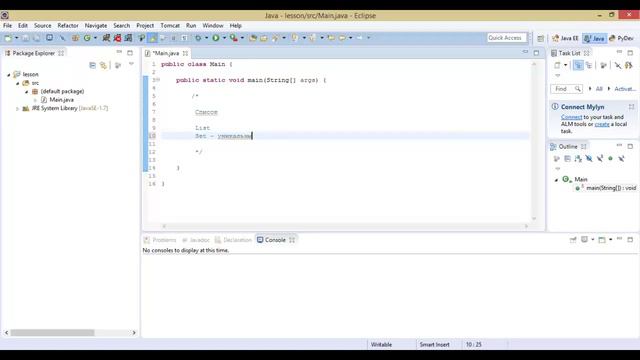Click the Open Console icon

click(602, 240)
